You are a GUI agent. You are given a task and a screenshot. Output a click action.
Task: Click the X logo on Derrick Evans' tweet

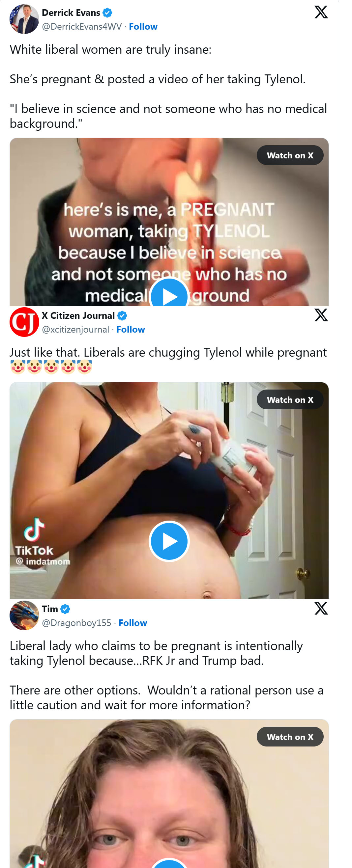tap(321, 12)
